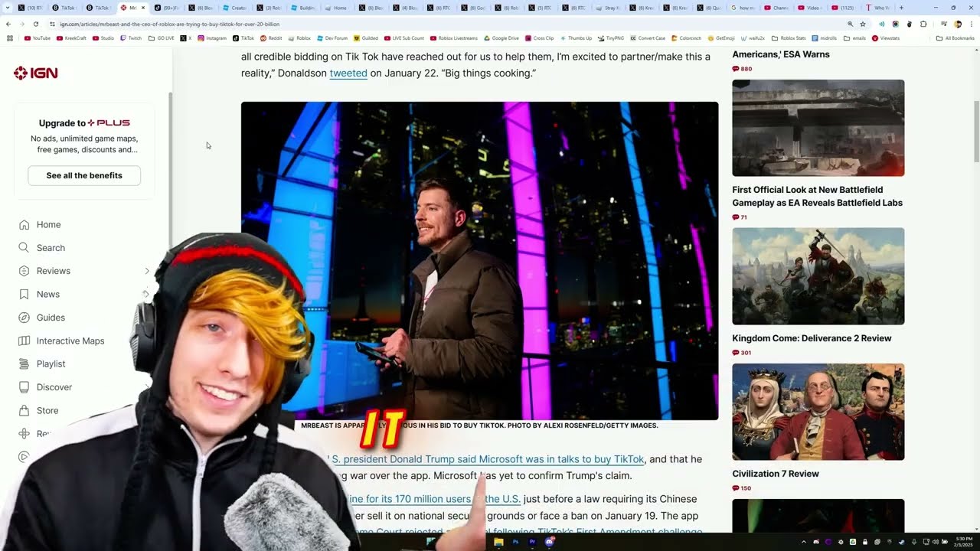Open the Roblox Stats bookmark folder
The width and height of the screenshot is (980, 551).
789,37
